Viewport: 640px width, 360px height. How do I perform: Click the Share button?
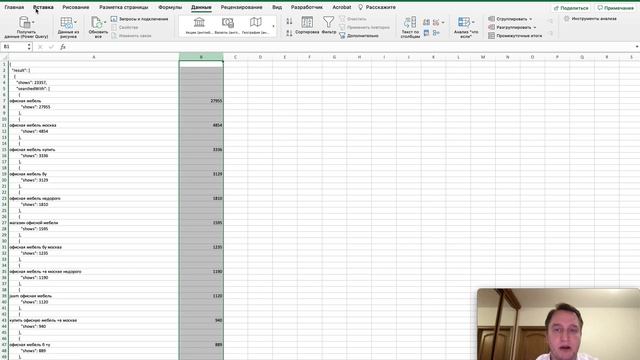(x=571, y=8)
